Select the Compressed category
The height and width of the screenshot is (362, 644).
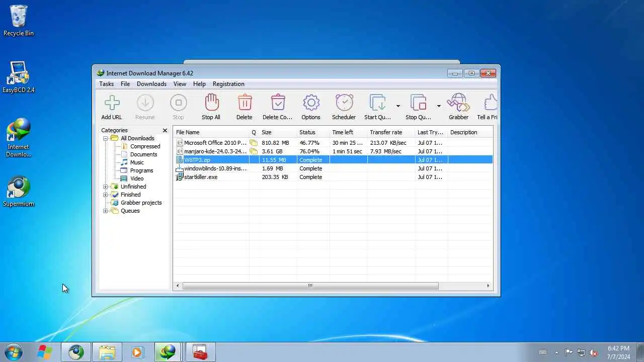click(145, 146)
